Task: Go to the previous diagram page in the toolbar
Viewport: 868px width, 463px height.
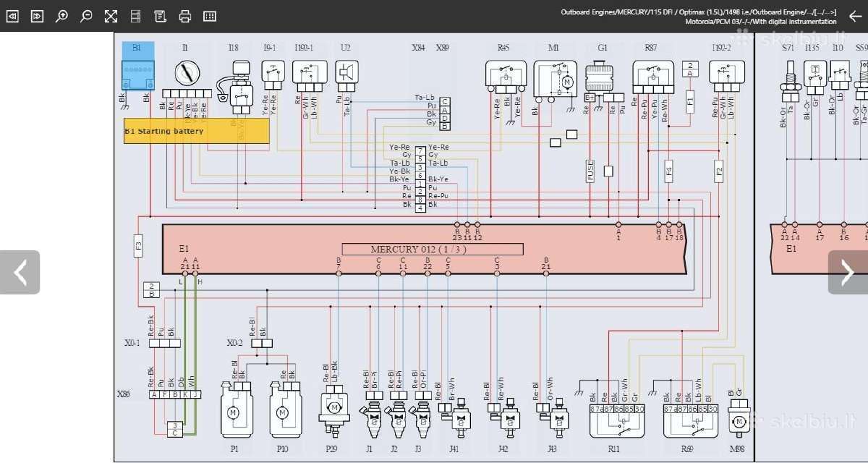Action: 13,16
